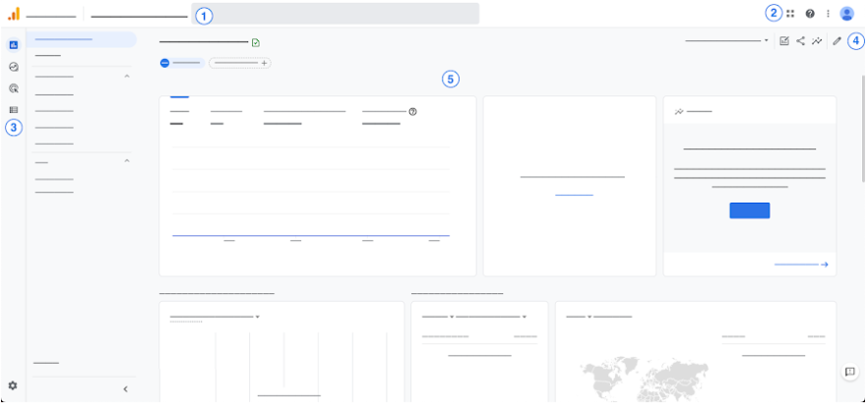Open the second dropdown in the bottom-middle card
The image size is (868, 414).
[525, 318]
